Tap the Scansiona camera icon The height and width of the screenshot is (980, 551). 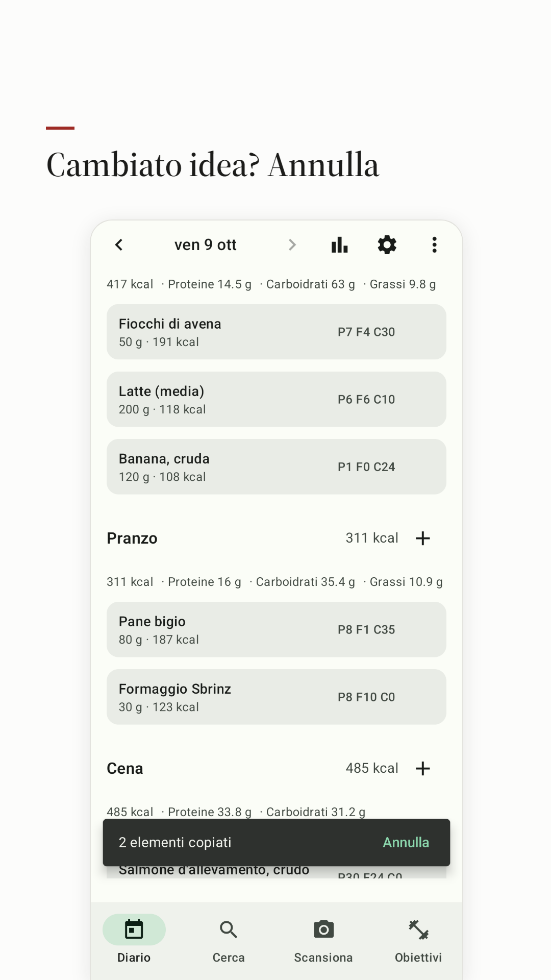pos(323,929)
